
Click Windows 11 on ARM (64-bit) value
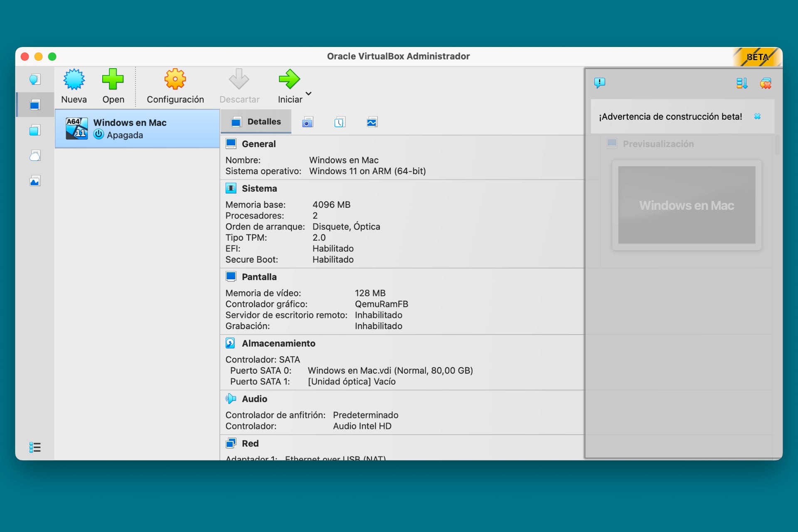click(367, 171)
